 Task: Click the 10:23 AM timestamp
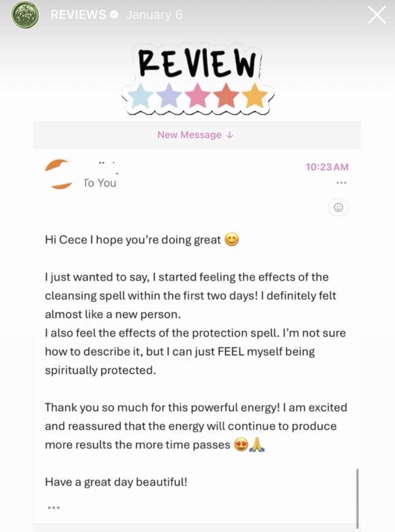[x=327, y=167]
